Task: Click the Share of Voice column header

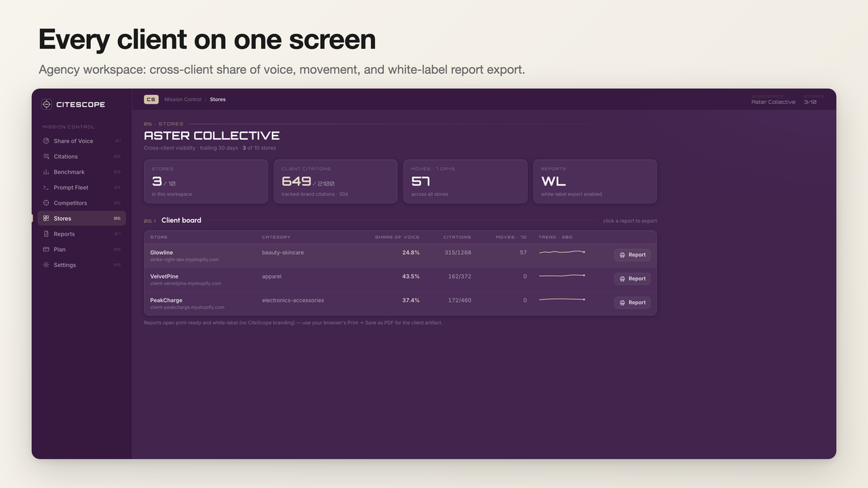Action: (x=397, y=237)
